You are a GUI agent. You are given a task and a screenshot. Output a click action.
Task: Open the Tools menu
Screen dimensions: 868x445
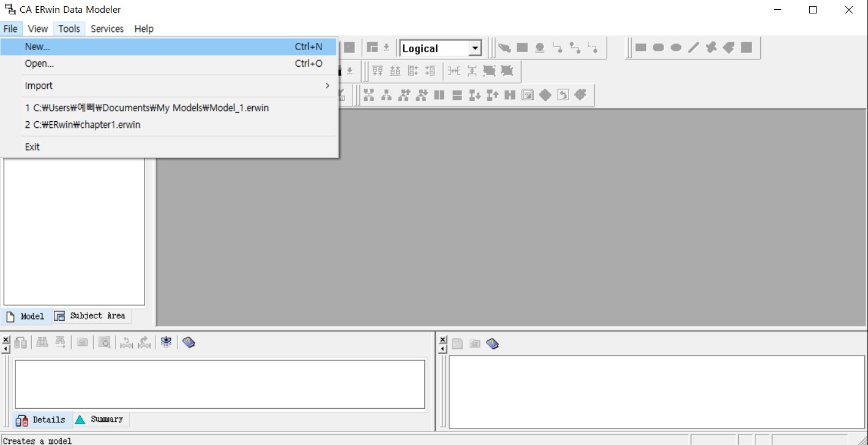(69, 29)
